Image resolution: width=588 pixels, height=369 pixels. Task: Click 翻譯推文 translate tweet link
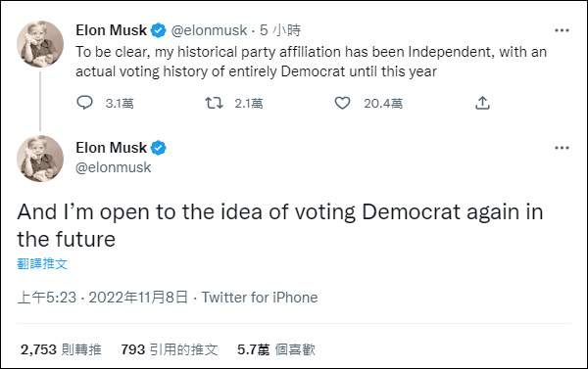[42, 263]
